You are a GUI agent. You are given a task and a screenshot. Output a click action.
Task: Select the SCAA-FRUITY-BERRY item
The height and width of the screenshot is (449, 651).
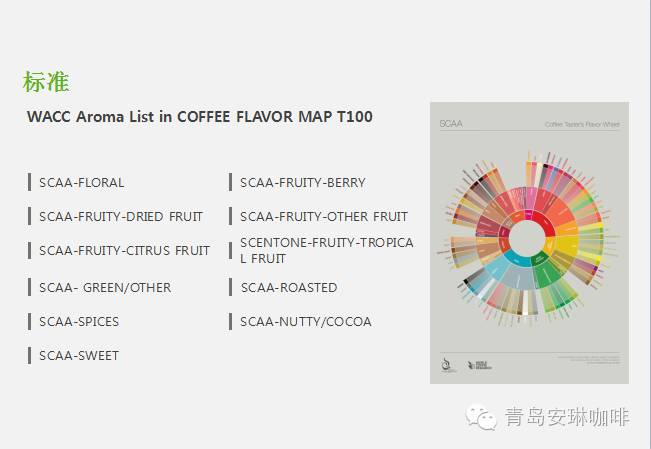(303, 182)
